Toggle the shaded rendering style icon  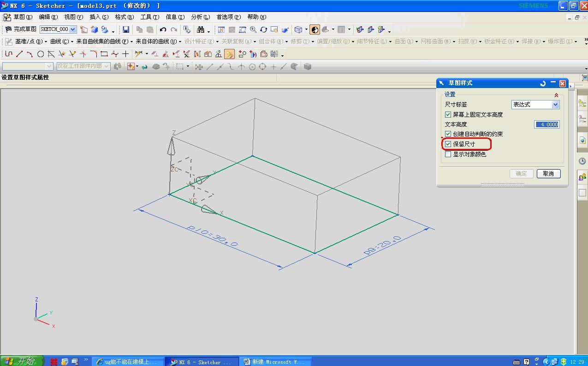click(x=315, y=30)
